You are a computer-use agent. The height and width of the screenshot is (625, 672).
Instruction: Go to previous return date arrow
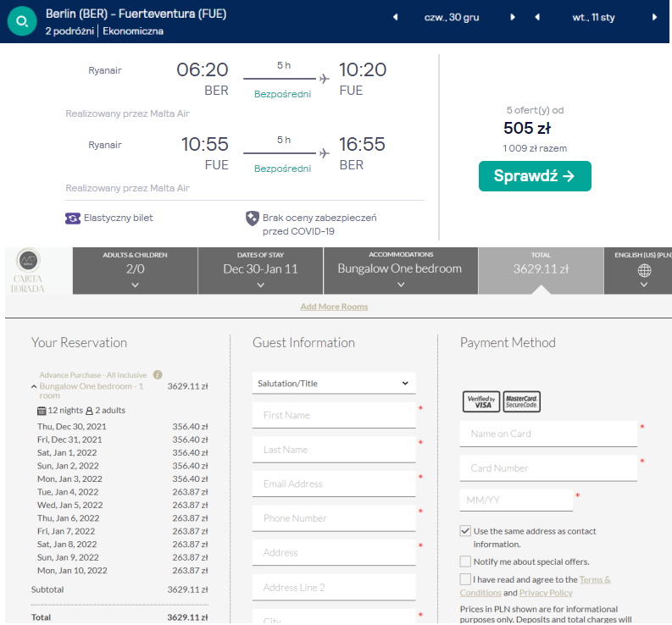537,17
